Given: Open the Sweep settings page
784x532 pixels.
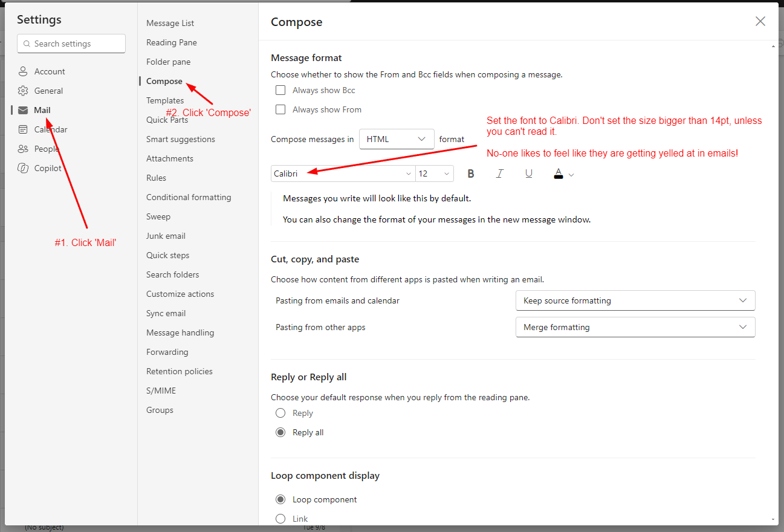Looking at the screenshot, I should pyautogui.click(x=158, y=216).
